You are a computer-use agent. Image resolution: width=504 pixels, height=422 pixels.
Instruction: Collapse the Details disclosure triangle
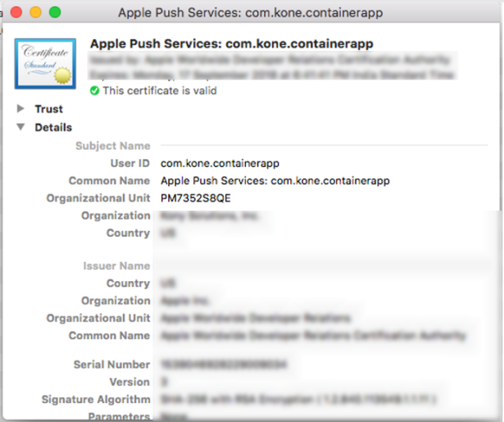[x=20, y=127]
